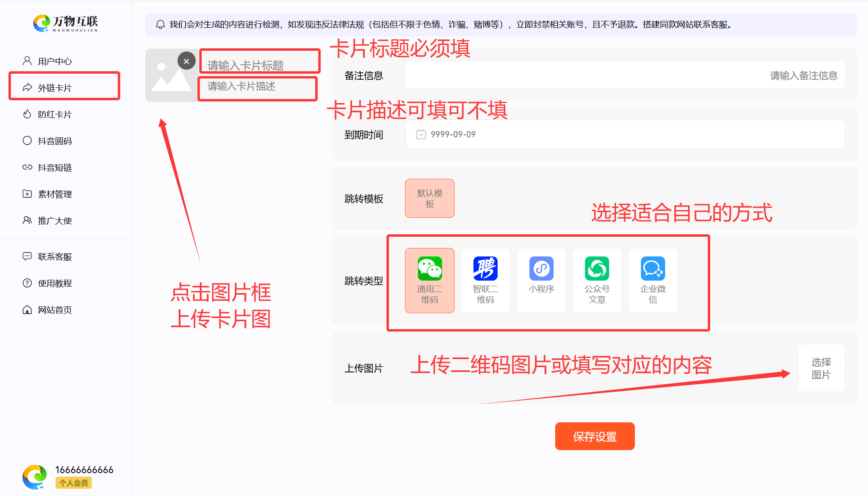
Task: Click the 保存设置 button
Action: coord(595,436)
